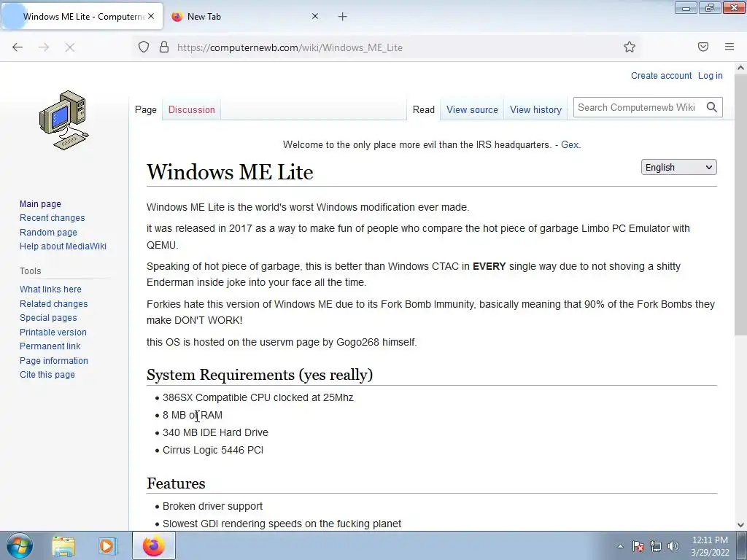This screenshot has height=560, width=747.
Task: Open the Action Center flag icon
Action: pyautogui.click(x=638, y=547)
